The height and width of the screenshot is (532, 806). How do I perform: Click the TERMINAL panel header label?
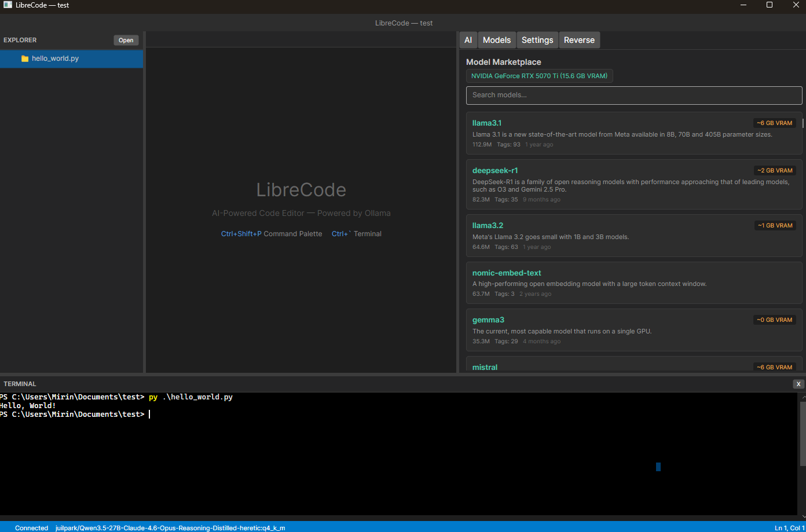tap(20, 384)
